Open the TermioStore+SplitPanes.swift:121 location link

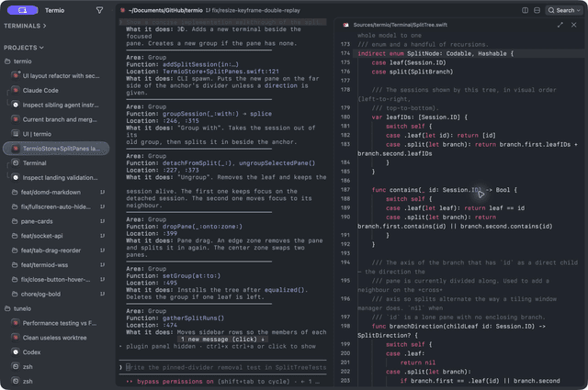[x=220, y=72]
